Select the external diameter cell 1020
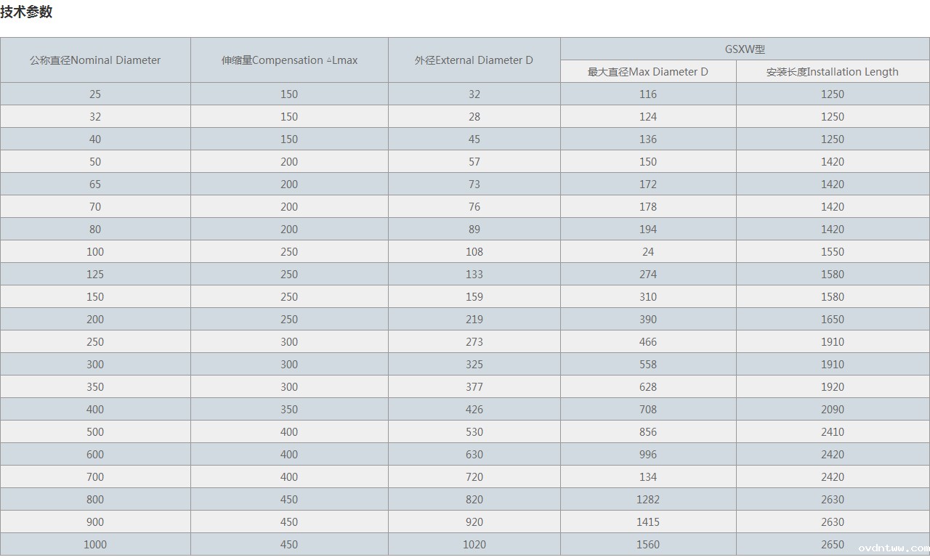Screen dimensions: 930x560 pyautogui.click(x=474, y=545)
